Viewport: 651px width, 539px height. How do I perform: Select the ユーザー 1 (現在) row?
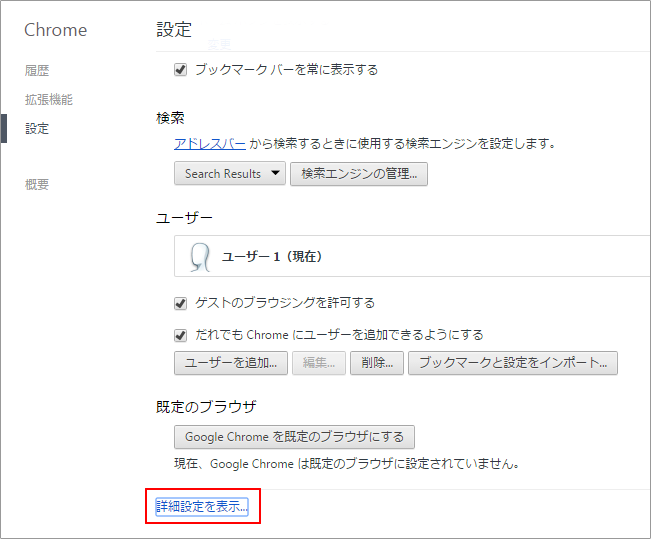click(412, 256)
